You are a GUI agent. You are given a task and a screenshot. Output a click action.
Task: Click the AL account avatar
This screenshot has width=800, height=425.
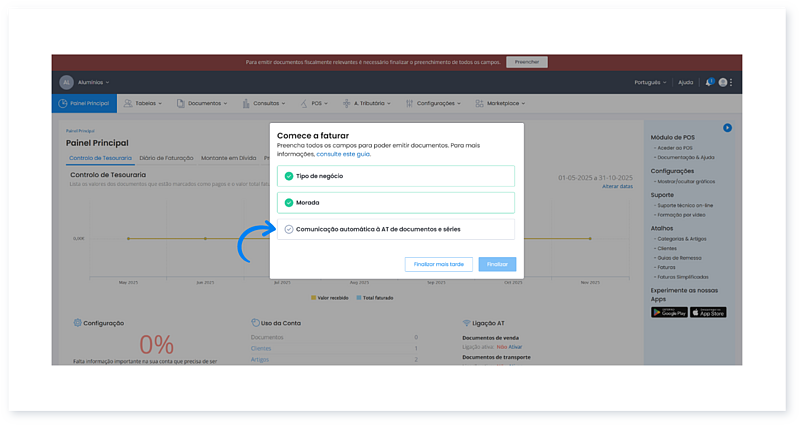click(66, 82)
